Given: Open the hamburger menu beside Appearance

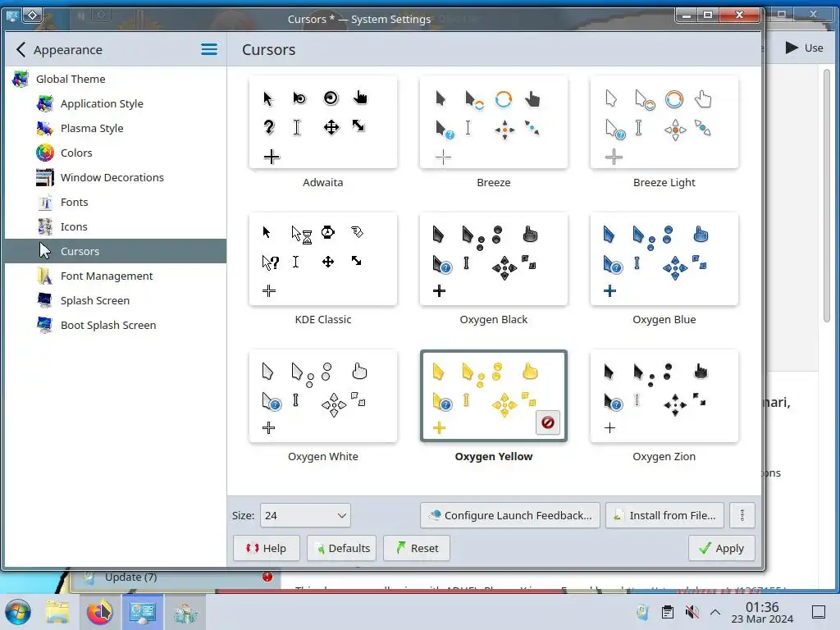Looking at the screenshot, I should click(209, 50).
